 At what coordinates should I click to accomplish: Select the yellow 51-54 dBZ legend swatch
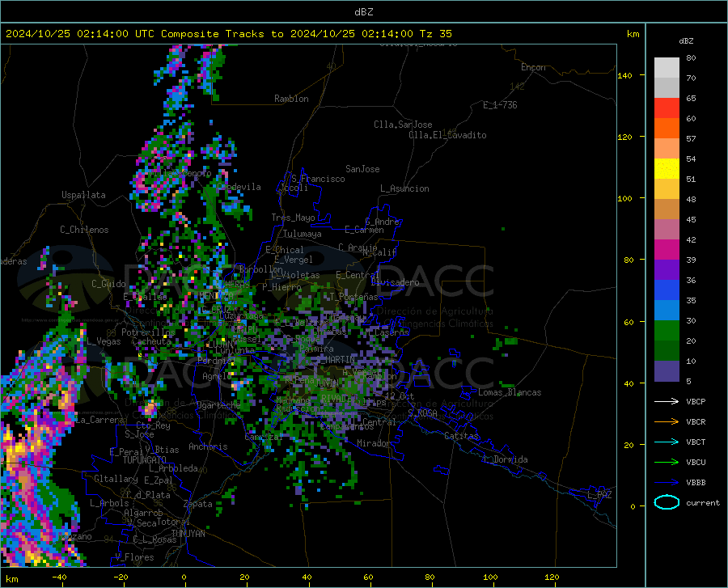667,169
